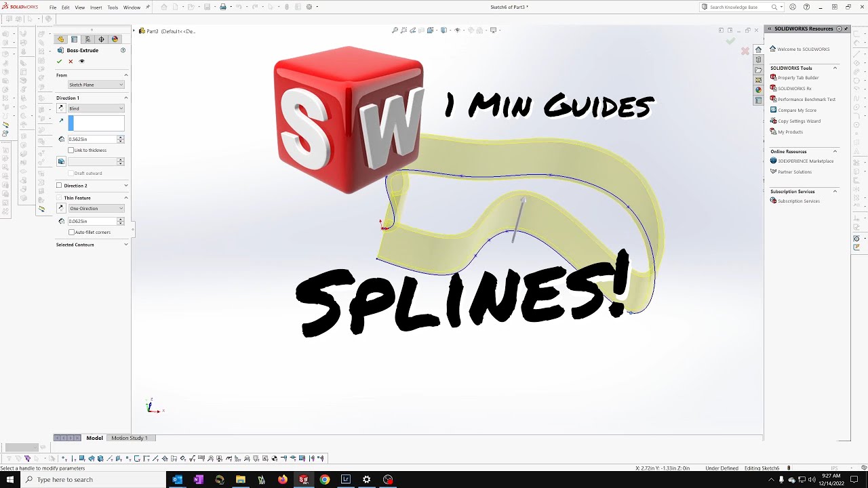This screenshot has width=868, height=488.
Task: Accept the Boss-Extrude with the green checkmark
Action: [x=59, y=61]
